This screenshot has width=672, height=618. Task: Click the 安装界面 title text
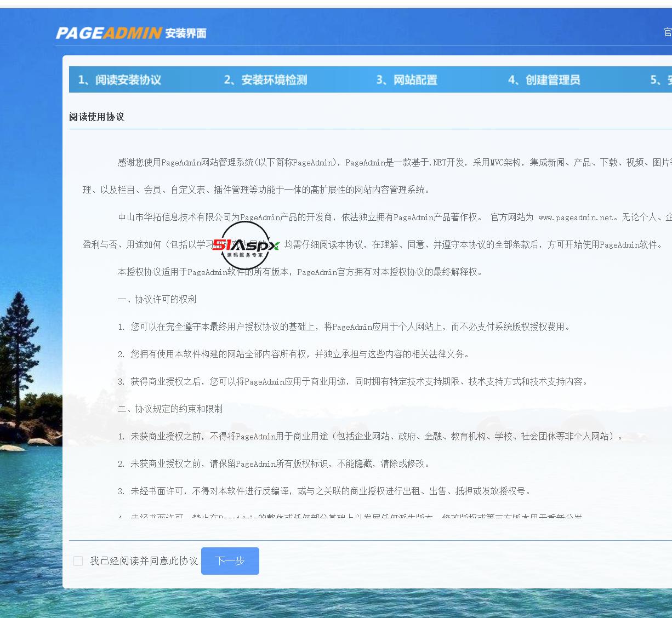(x=186, y=33)
